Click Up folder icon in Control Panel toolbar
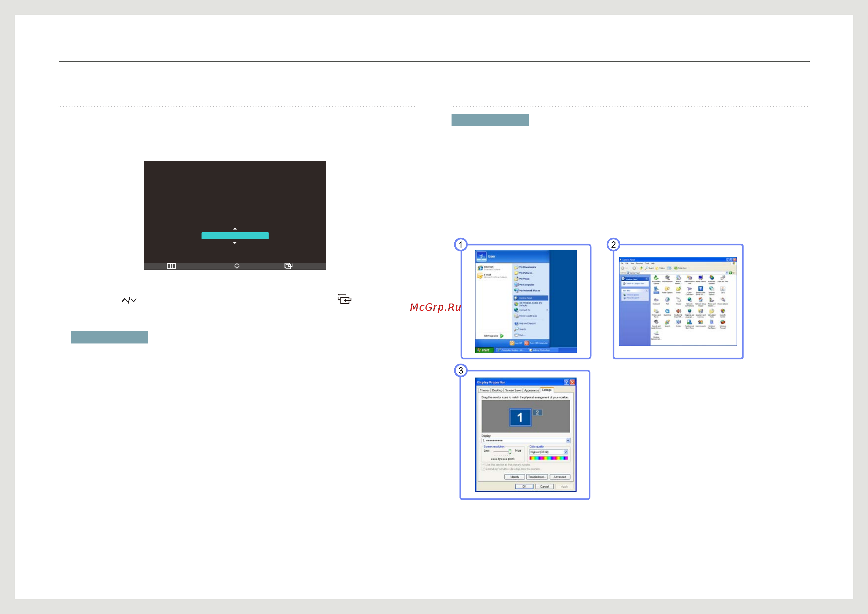868x614 pixels. (641, 268)
